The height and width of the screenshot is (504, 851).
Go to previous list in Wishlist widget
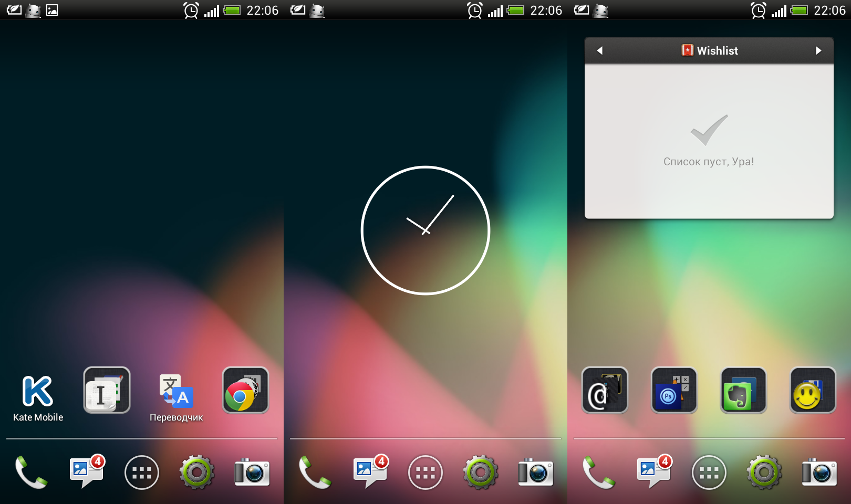[599, 50]
